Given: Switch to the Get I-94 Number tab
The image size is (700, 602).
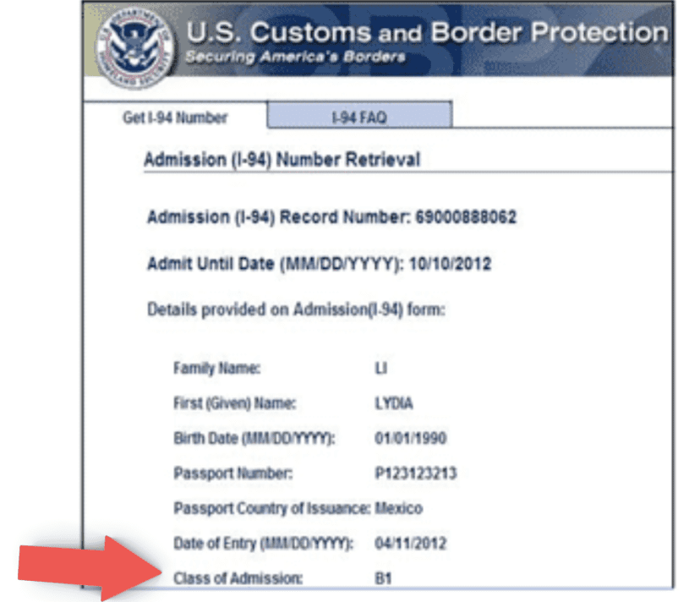Looking at the screenshot, I should [175, 118].
